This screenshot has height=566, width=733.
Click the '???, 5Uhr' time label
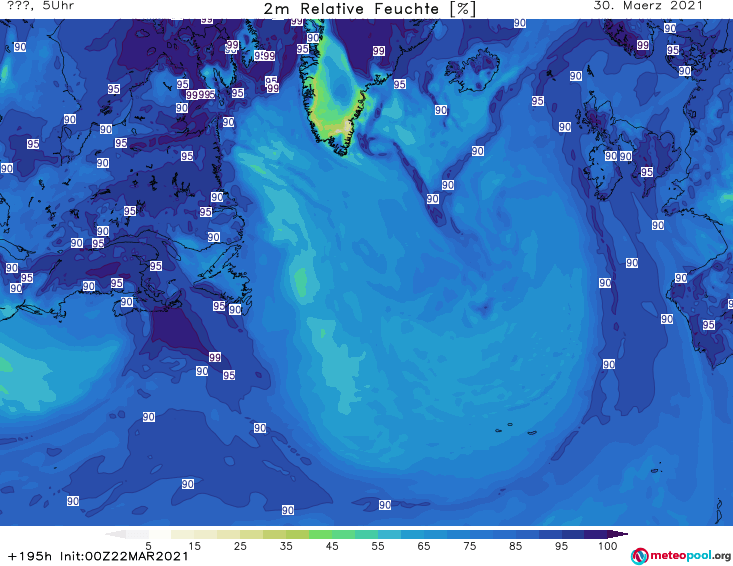(x=40, y=6)
